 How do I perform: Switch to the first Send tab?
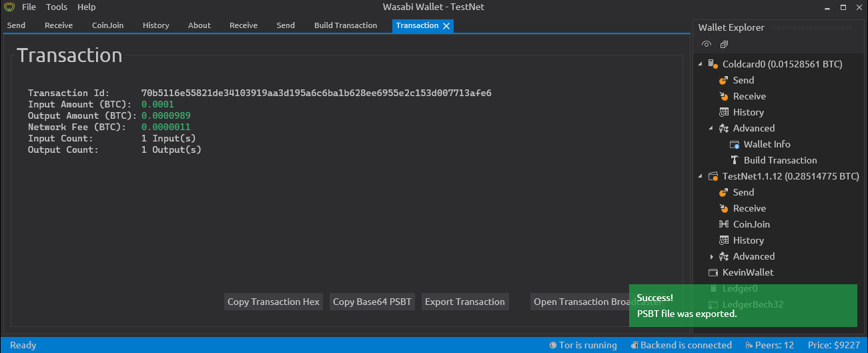click(17, 25)
